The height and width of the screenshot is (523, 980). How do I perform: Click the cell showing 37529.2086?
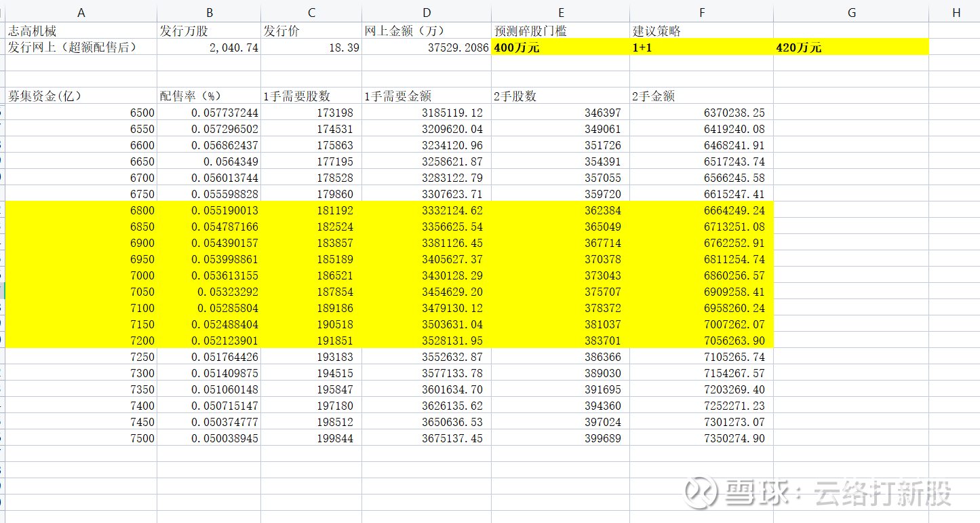click(x=427, y=47)
